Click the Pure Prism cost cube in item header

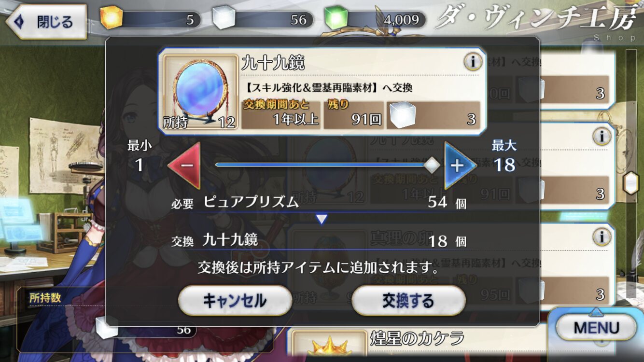(x=402, y=115)
